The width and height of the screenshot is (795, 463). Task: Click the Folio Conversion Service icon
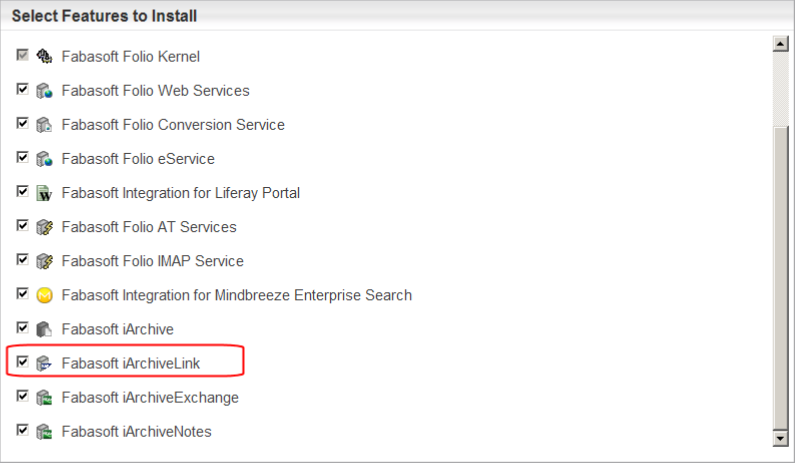coord(44,124)
